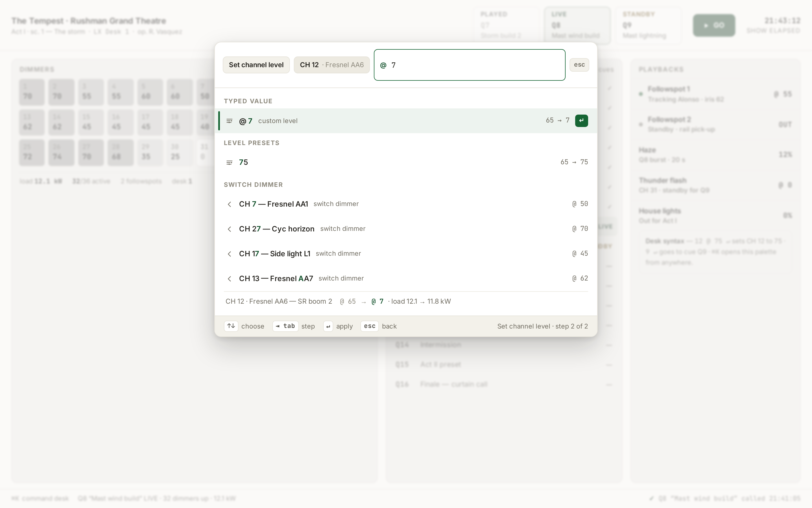Click the '@ 50' level on the CH 7 row
This screenshot has height=508, width=812.
(x=580, y=204)
